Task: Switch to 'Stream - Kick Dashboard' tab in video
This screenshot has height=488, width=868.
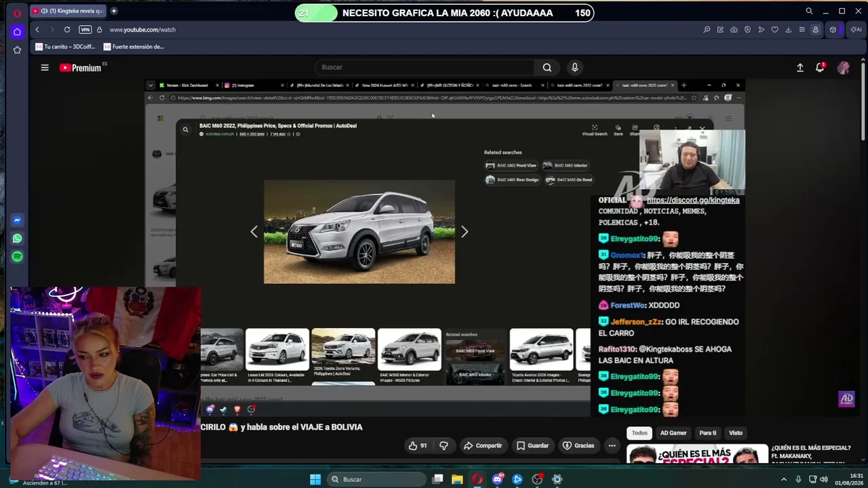Action: (189, 85)
